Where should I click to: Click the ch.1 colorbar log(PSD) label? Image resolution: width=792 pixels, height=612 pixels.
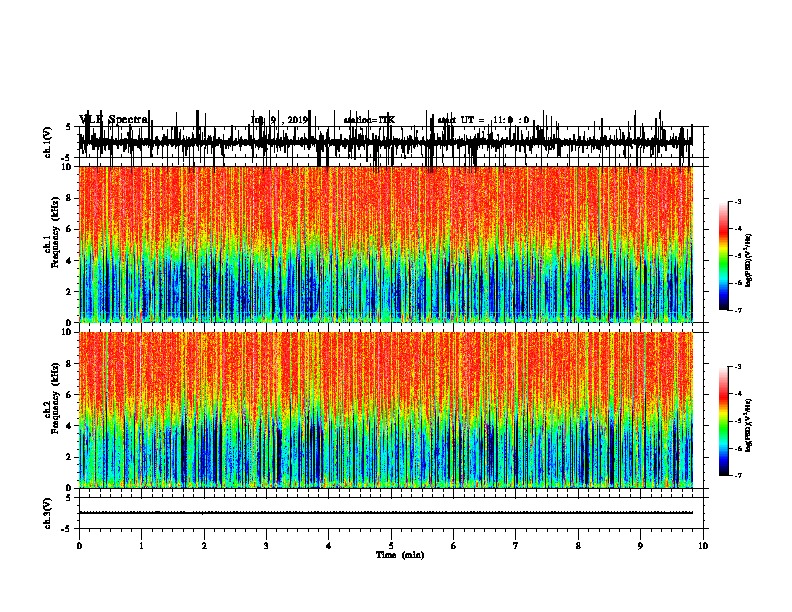(x=748, y=261)
